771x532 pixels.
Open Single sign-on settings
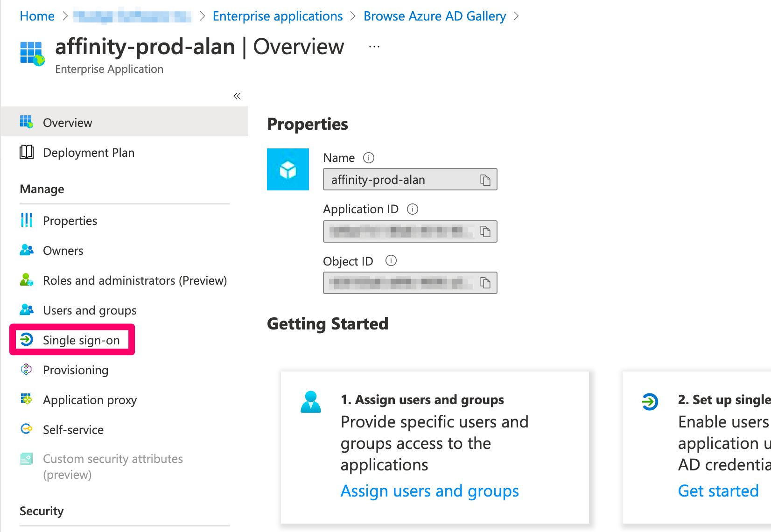click(x=81, y=340)
